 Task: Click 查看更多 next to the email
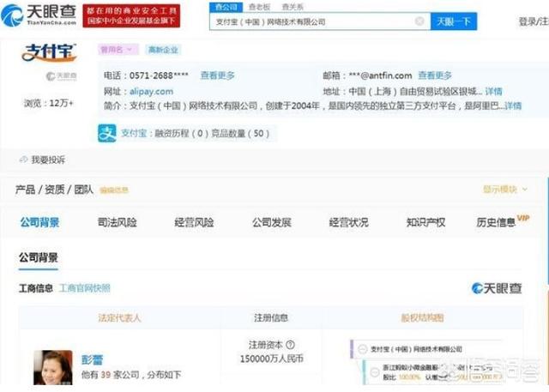[x=435, y=75]
